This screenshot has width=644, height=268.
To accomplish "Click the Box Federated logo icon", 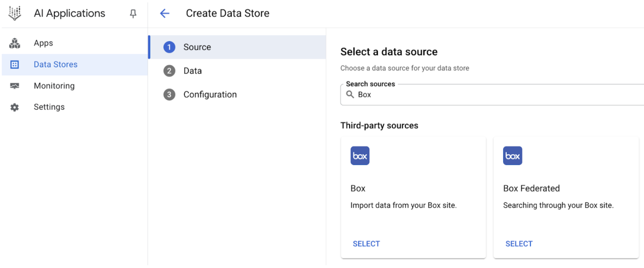I will coord(512,155).
